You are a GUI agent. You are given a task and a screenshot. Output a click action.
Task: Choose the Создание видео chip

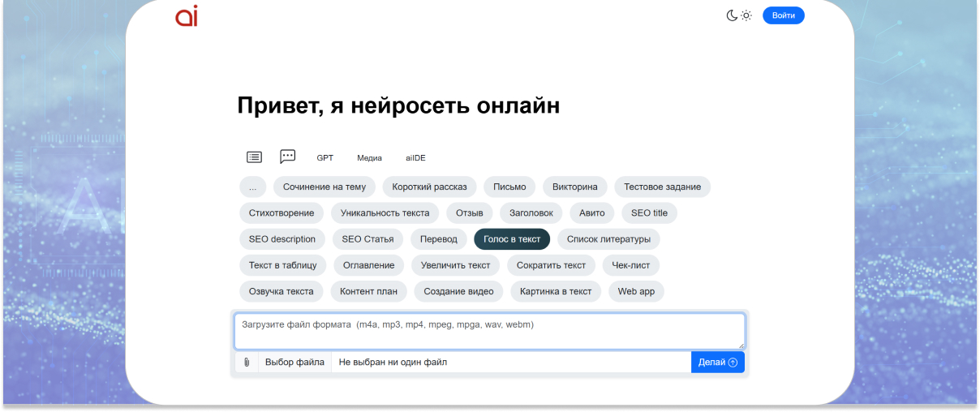click(459, 291)
